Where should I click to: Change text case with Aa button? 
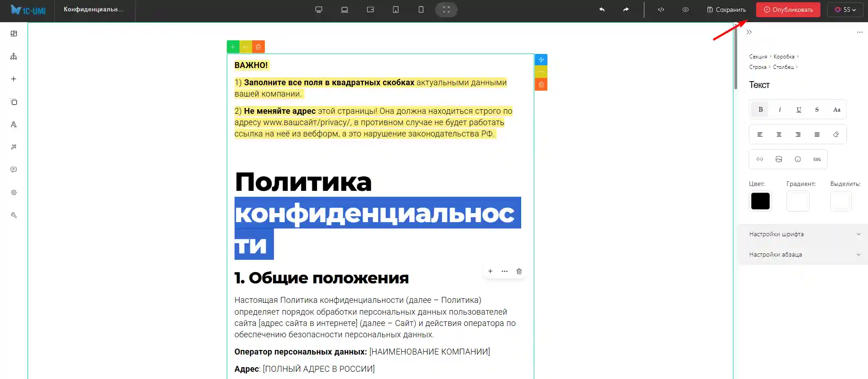pos(837,109)
